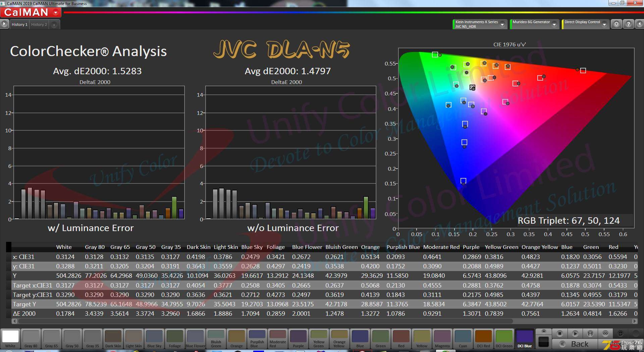The image size is (644, 352).
Task: Click the tall Green bar in w/ Luminance chart
Action: coord(174,208)
